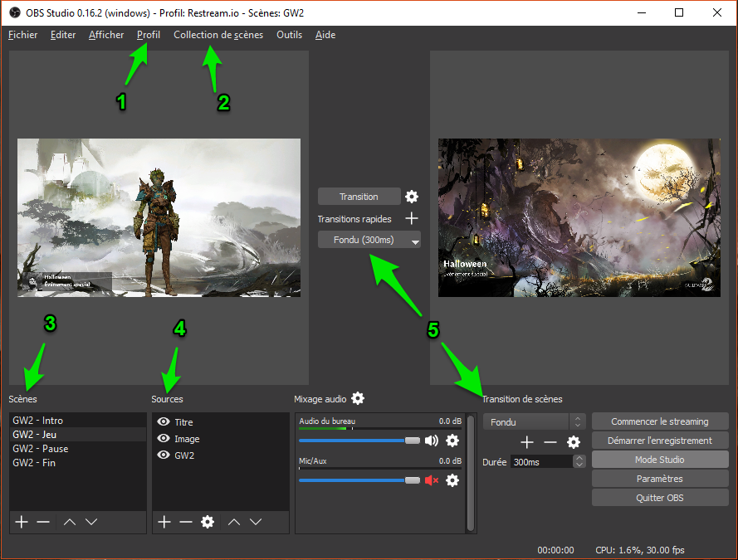Click the Halloween program preview on the right
Viewport: 738px width, 560px height.
579,217
